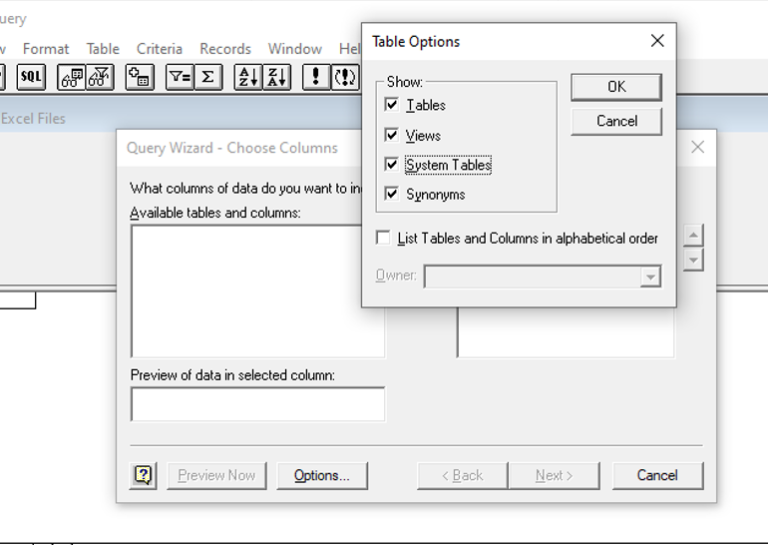Image resolution: width=768 pixels, height=545 pixels.
Task: Click the help question mark icon in Query Wizard
Action: (x=143, y=475)
